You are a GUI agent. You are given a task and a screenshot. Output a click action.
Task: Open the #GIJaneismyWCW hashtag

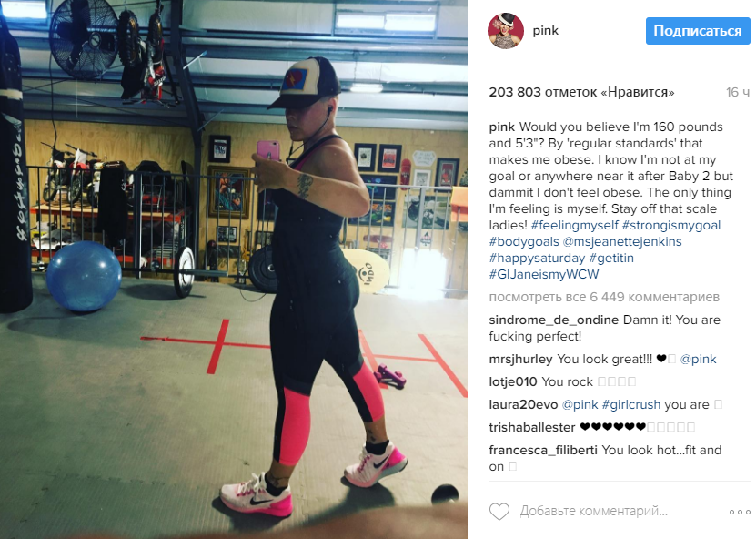tap(544, 275)
